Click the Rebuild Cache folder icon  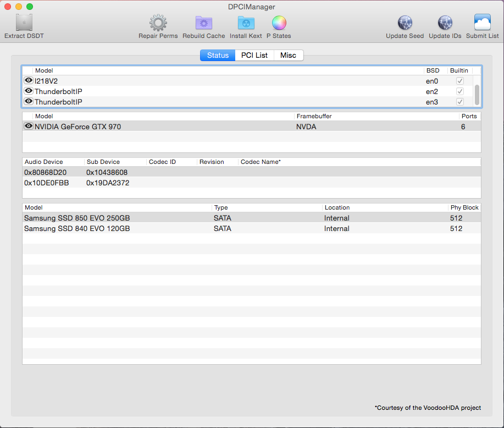[204, 23]
